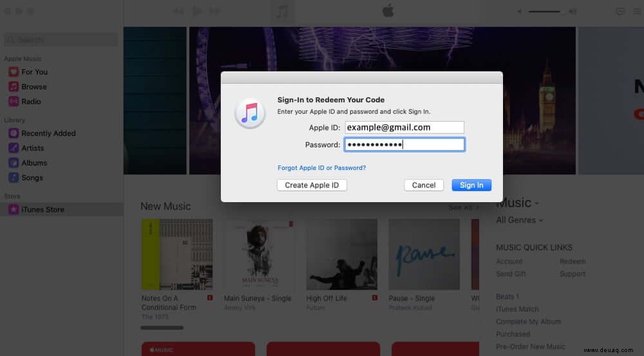Open Send Gift quick link
The image size is (644, 356).
click(x=511, y=274)
